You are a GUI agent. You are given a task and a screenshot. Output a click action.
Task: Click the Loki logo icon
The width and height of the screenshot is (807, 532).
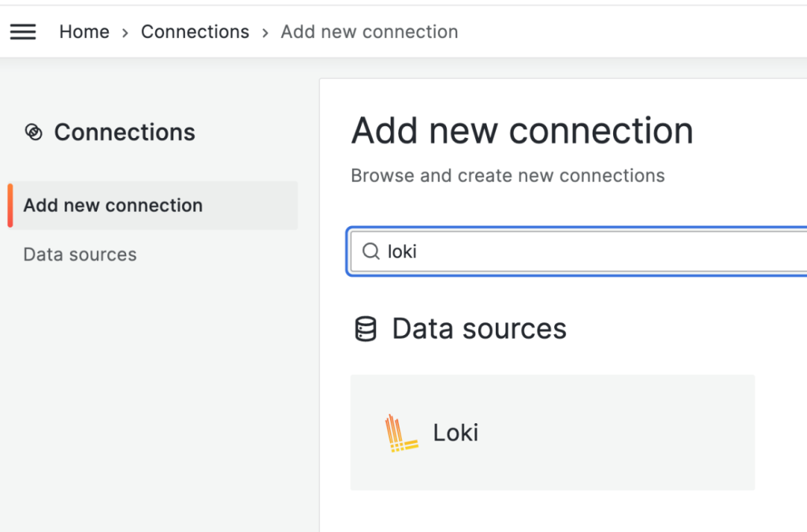[400, 433]
